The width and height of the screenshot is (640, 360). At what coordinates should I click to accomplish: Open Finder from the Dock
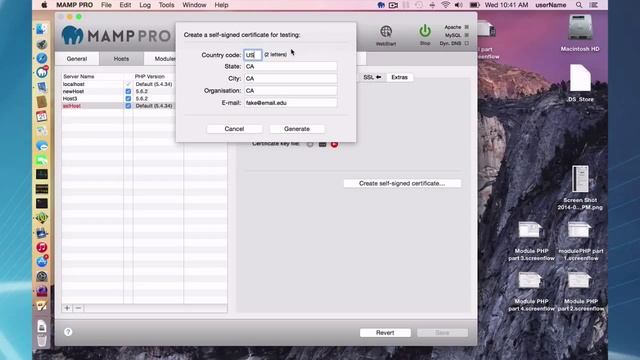tap(42, 29)
